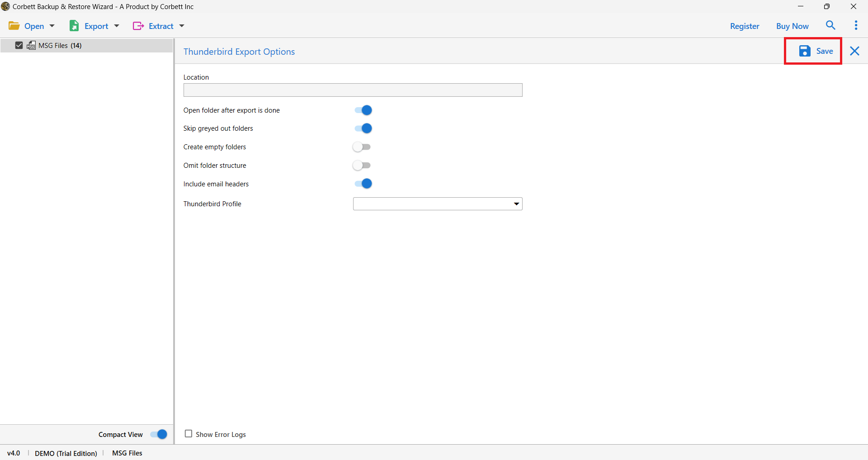Click the Location path input field
Screen dimensions: 868x460
pos(353,90)
